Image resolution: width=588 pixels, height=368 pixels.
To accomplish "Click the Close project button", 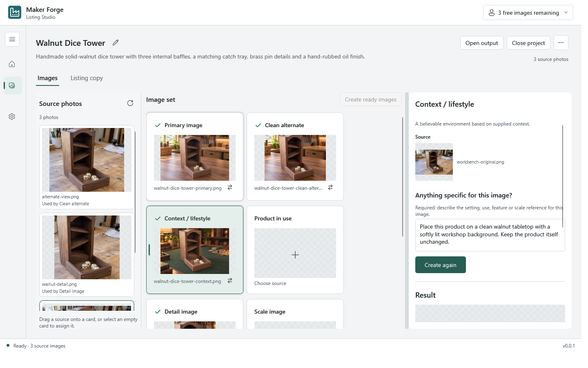I will [528, 43].
